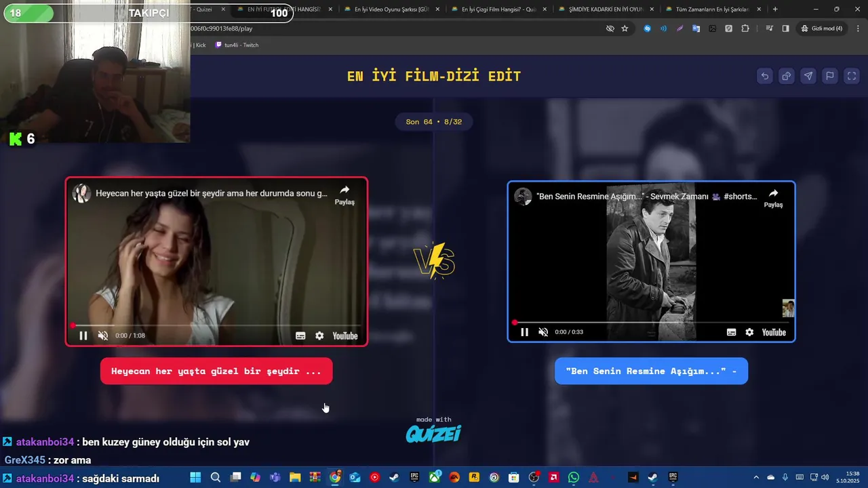Click the Son 64 • 8/32 round indicator

434,122
